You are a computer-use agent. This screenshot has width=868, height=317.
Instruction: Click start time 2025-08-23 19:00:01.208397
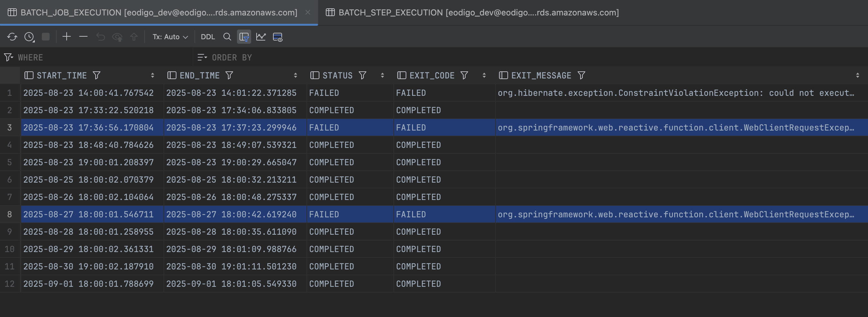[x=92, y=162]
